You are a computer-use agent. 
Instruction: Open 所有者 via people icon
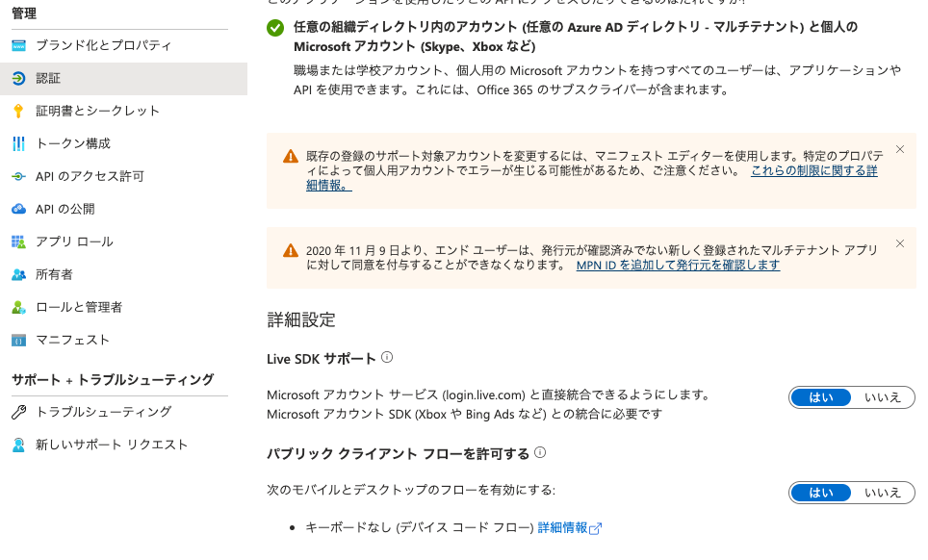[21, 274]
